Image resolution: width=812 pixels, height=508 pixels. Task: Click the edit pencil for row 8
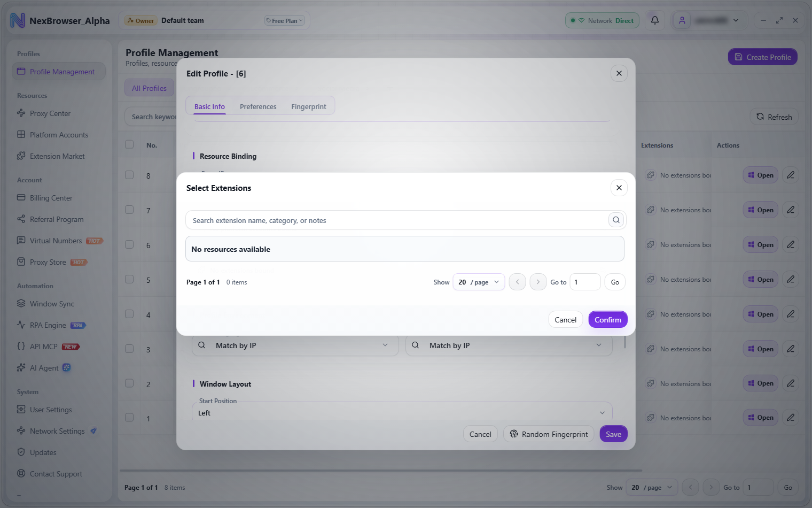791,175
